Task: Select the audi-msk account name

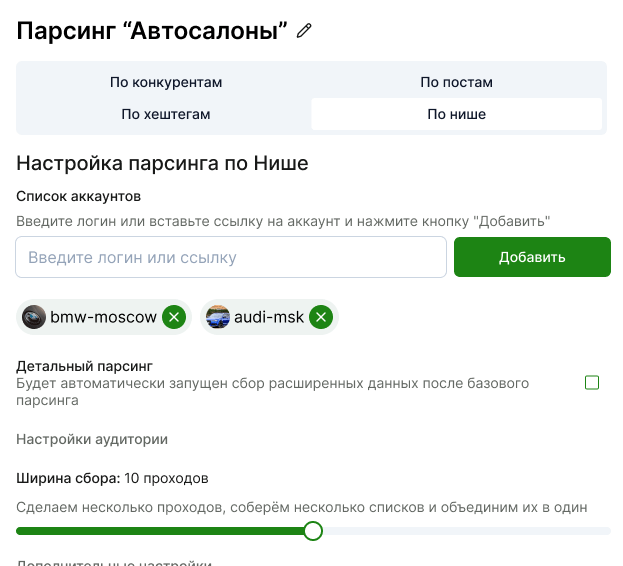Action: 269,317
